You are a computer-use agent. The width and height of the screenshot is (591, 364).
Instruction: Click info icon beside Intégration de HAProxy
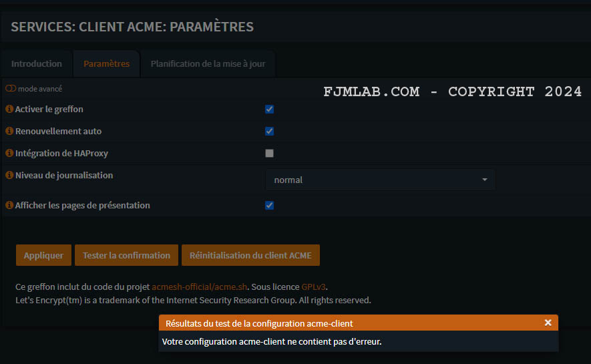point(9,153)
